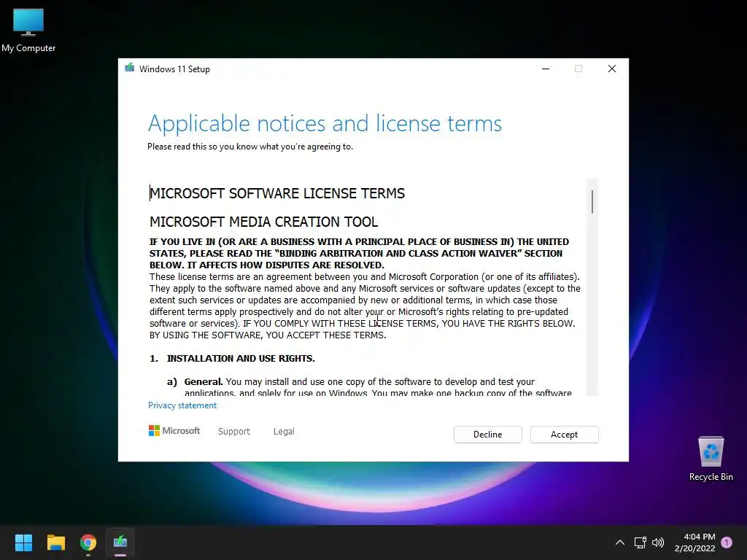This screenshot has width=747, height=560.
Task: Click the 'MICROSOFT SOFTWARE LICENSE TERMS' heading
Action: (277, 193)
